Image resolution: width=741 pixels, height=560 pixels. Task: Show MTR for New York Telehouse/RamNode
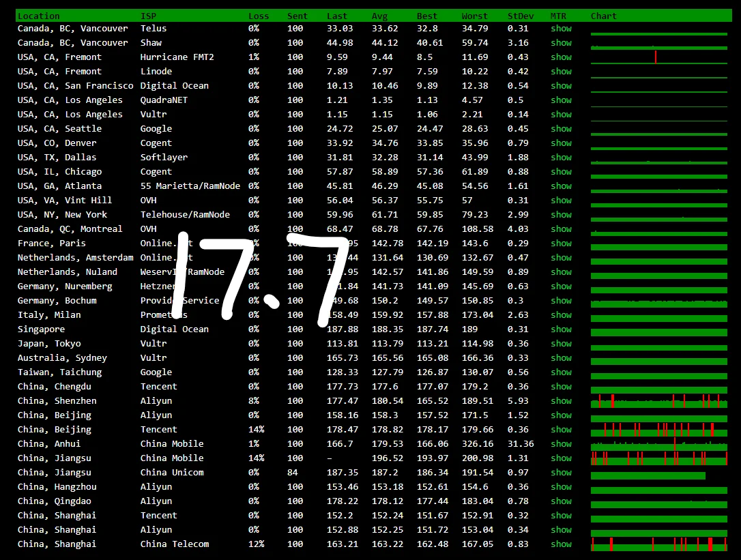click(561, 215)
